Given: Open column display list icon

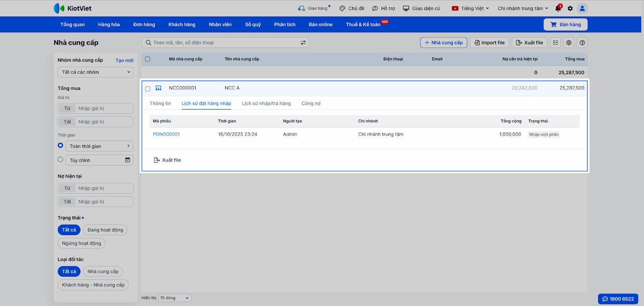Looking at the screenshot, I should [x=555, y=43].
